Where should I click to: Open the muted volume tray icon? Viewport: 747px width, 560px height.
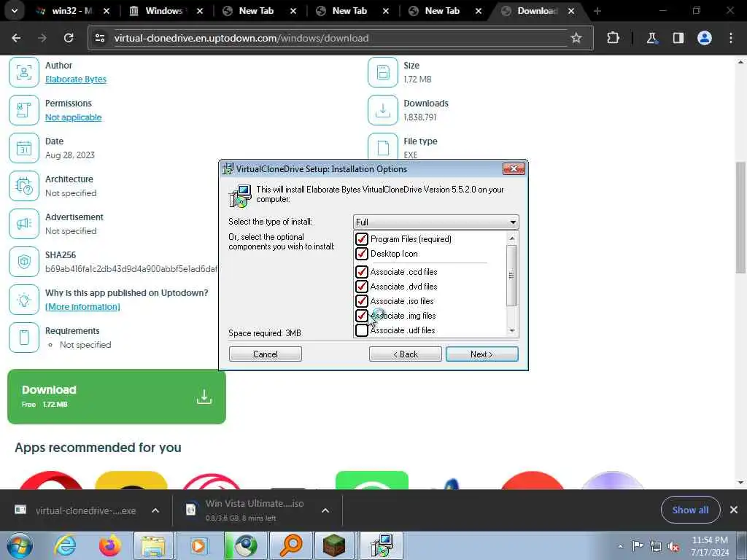coord(673,547)
